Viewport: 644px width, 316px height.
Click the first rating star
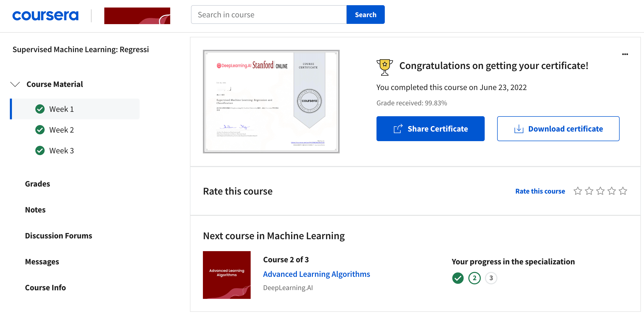tap(578, 191)
